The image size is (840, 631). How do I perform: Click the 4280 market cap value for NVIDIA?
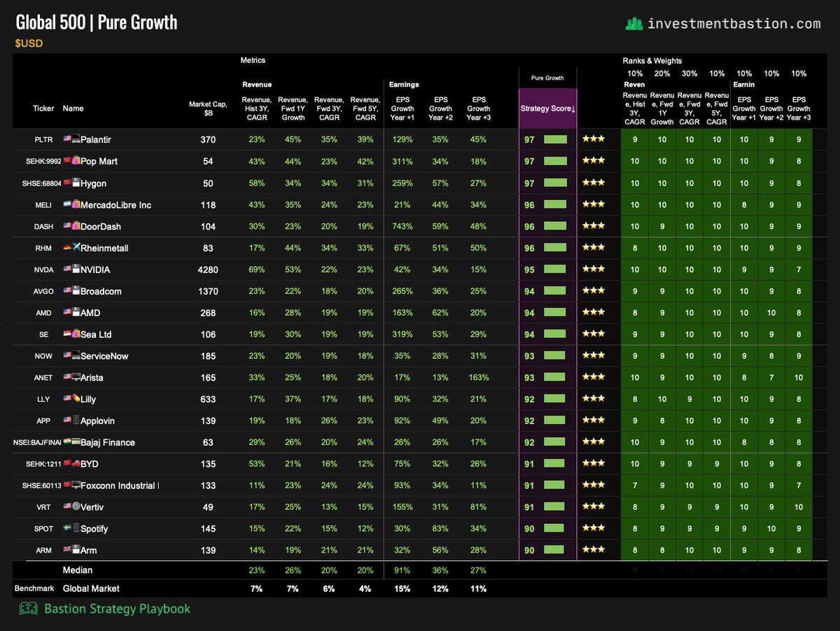click(x=208, y=270)
